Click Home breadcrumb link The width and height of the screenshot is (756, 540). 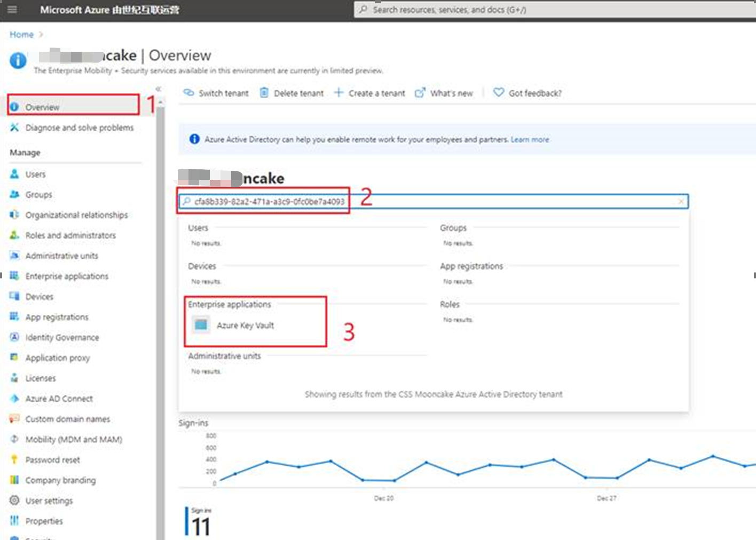(x=21, y=35)
